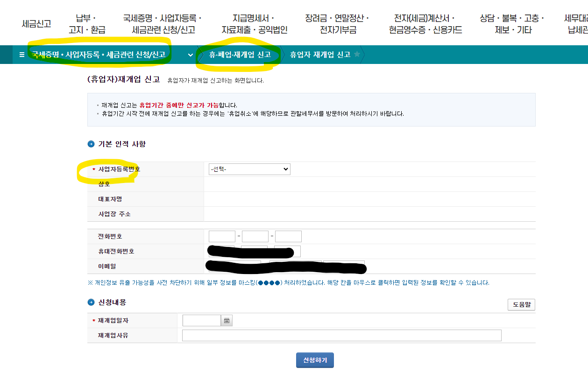
Task: Click 휴·폐업·재개업 신고 breadcrumb
Action: (240, 55)
